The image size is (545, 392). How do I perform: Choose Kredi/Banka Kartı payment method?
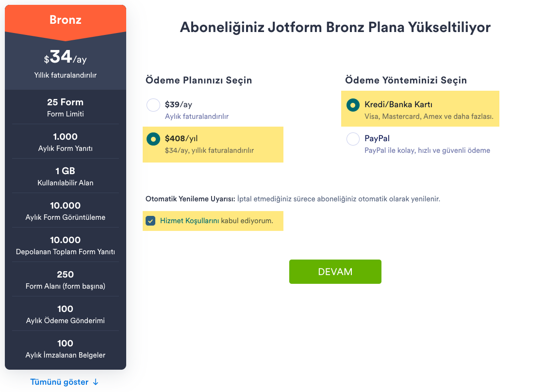(x=353, y=105)
